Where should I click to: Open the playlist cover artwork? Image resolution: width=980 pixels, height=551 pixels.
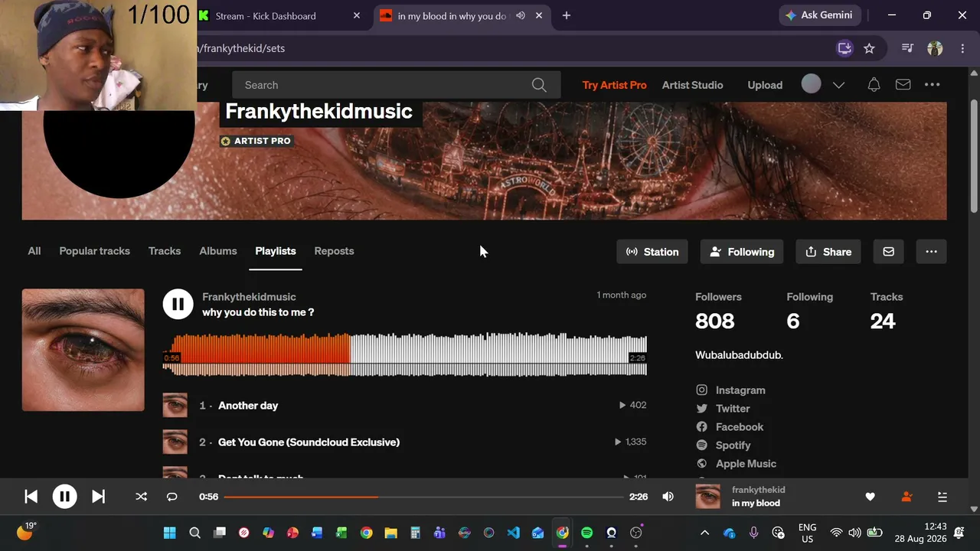click(x=83, y=350)
